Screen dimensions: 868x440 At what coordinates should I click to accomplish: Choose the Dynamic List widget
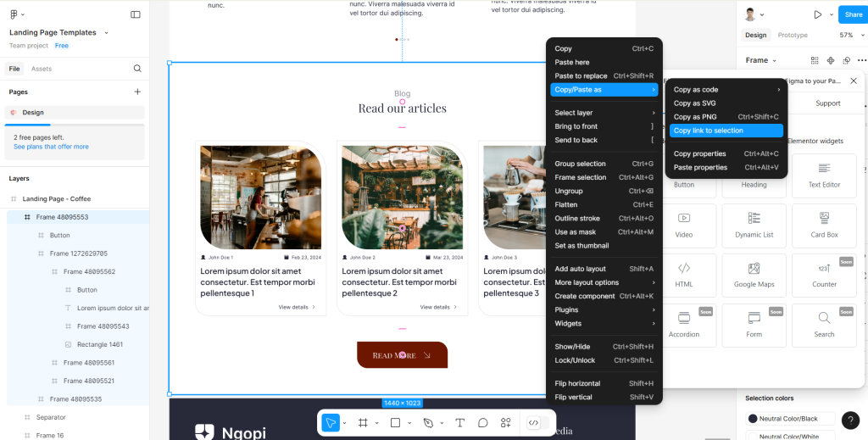(x=754, y=226)
